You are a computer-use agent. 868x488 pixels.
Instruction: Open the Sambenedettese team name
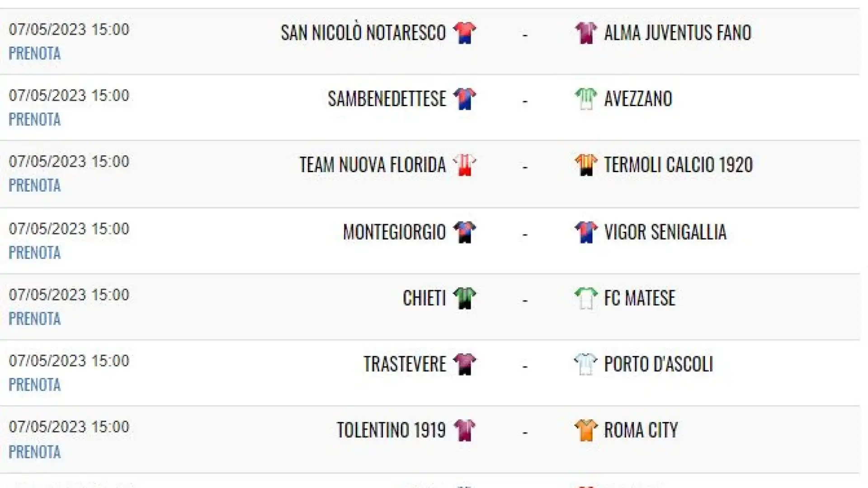click(387, 99)
